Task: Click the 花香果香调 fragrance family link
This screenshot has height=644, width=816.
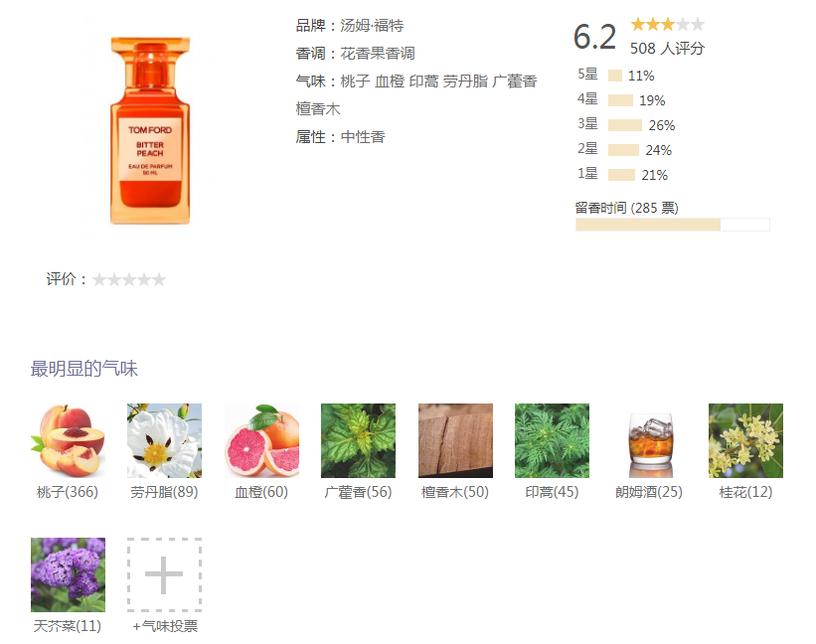Action: 378,54
